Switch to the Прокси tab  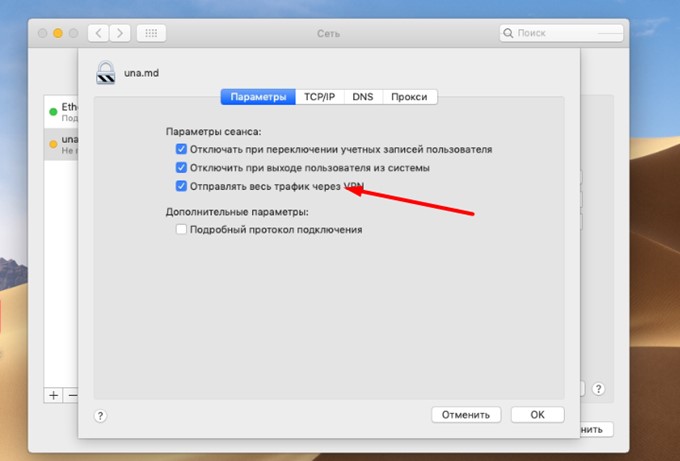(x=409, y=97)
